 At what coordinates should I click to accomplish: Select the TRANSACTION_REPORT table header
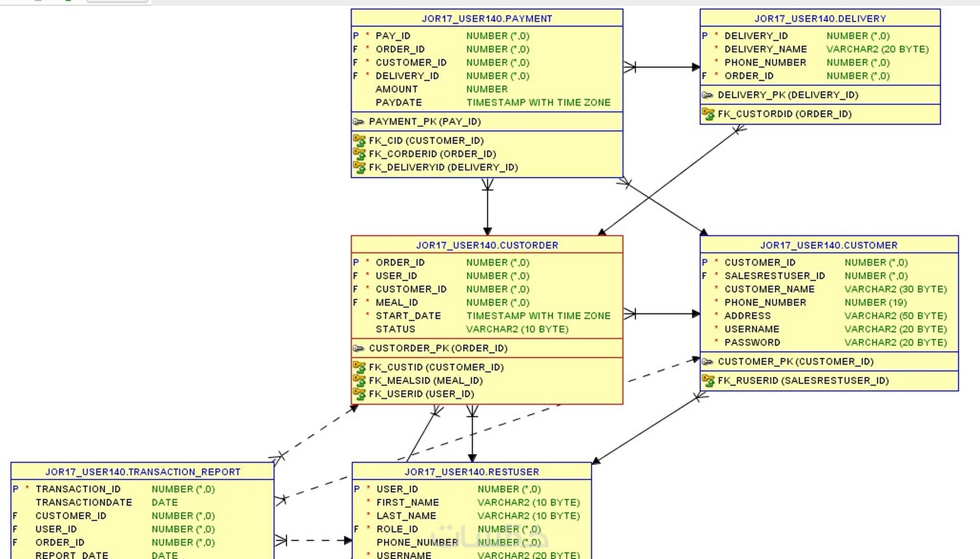[144, 471]
